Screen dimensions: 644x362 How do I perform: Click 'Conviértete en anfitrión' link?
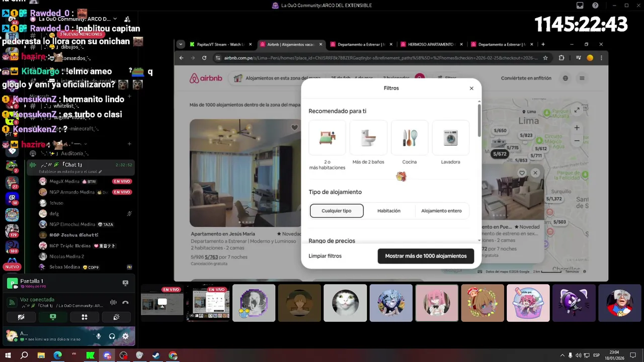pyautogui.click(x=526, y=78)
